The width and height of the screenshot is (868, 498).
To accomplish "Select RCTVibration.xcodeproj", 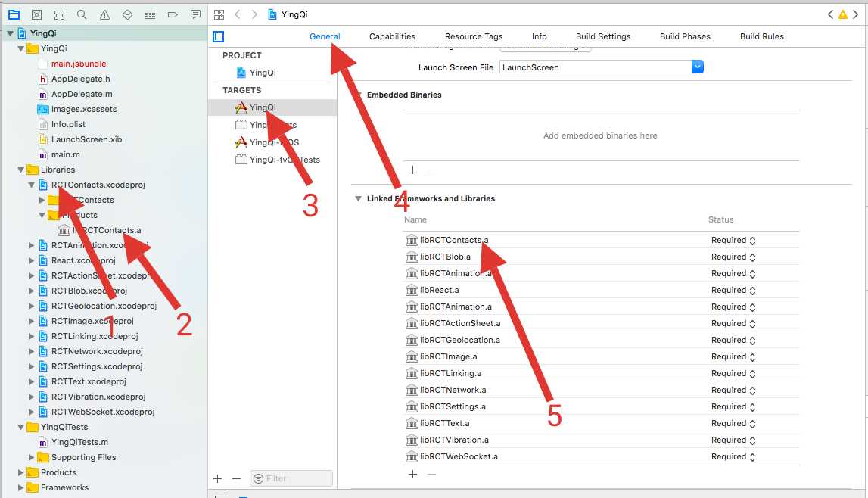I will 98,397.
